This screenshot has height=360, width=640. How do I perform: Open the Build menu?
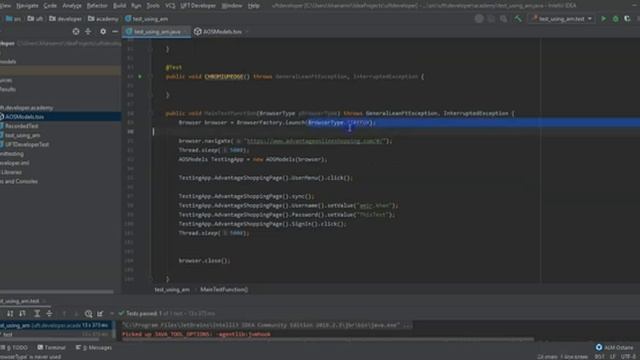tap(119, 6)
